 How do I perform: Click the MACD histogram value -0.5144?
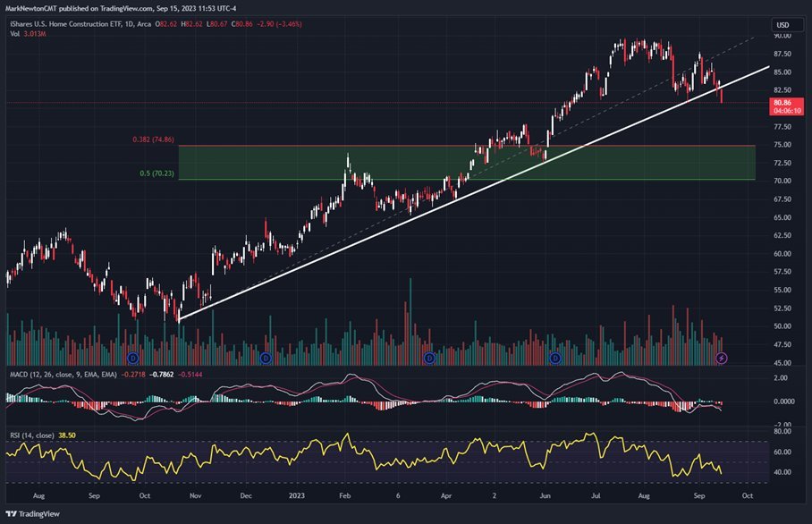tap(190, 375)
